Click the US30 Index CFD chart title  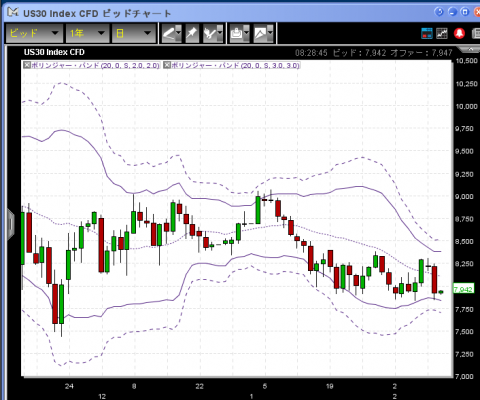coord(54,52)
